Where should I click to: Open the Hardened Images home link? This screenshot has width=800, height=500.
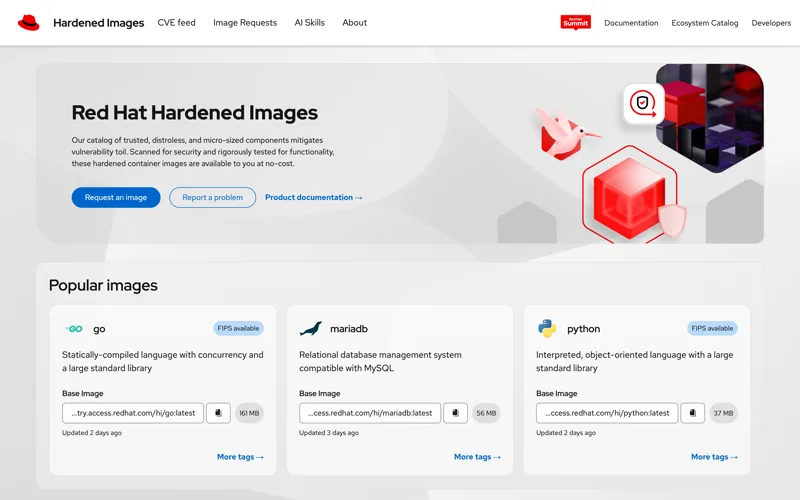pos(98,23)
